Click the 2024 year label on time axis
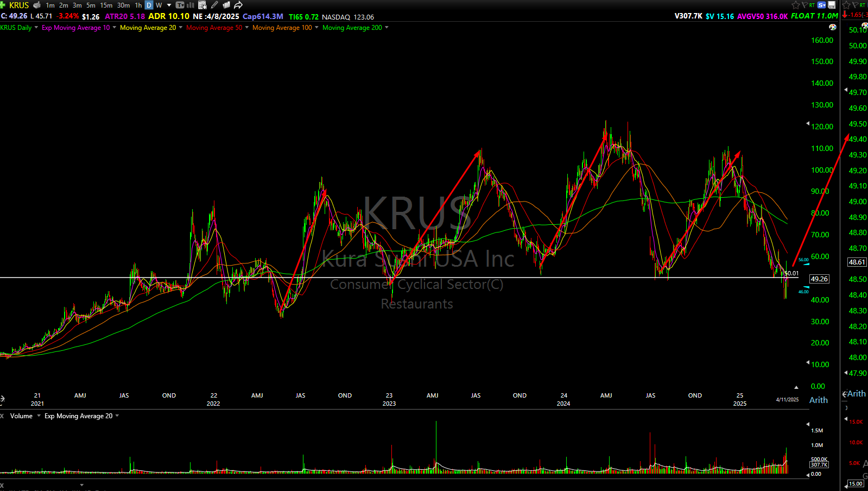Viewport: 868px width, 491px height. tap(563, 404)
